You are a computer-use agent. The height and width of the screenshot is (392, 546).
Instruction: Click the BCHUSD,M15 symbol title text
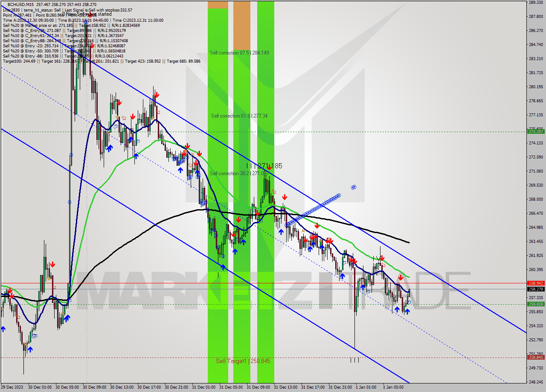pos(21,4)
